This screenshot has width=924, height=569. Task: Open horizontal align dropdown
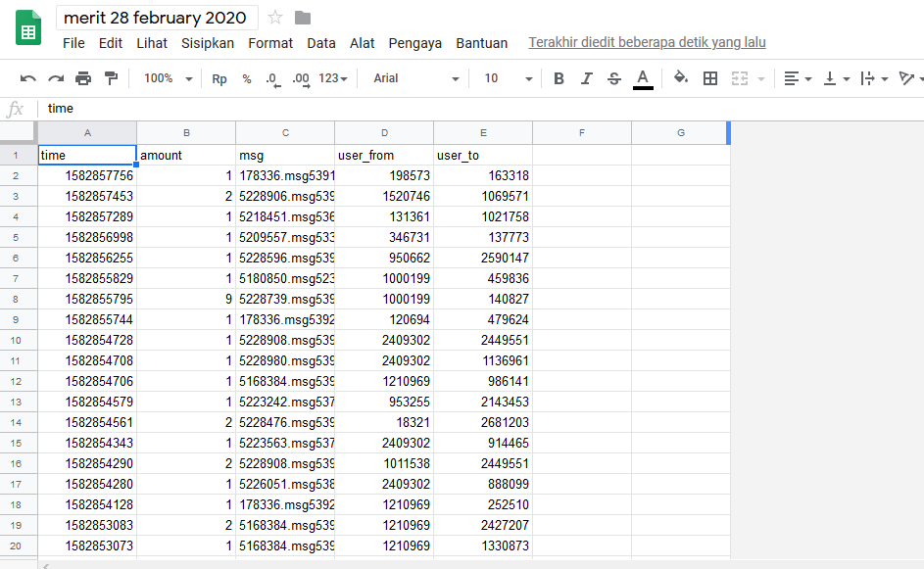798,78
